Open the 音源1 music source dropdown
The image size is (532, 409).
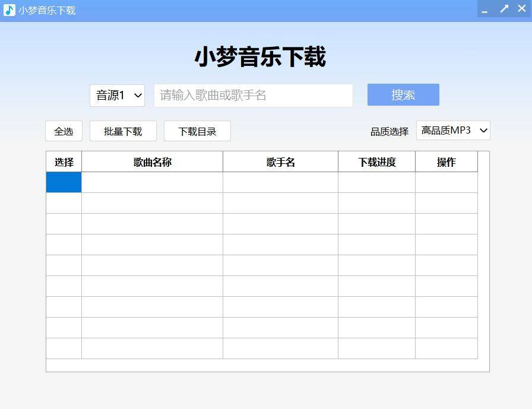pyautogui.click(x=117, y=95)
